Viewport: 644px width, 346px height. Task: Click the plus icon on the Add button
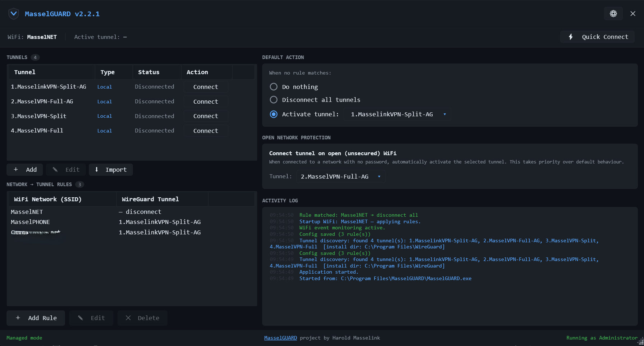pos(16,169)
